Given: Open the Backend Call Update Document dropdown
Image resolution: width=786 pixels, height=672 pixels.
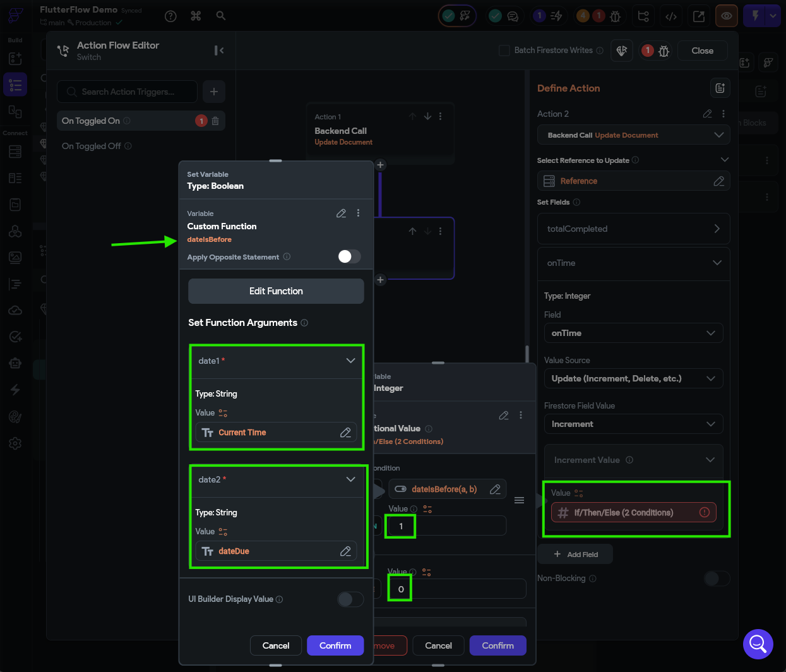Looking at the screenshot, I should (634, 135).
